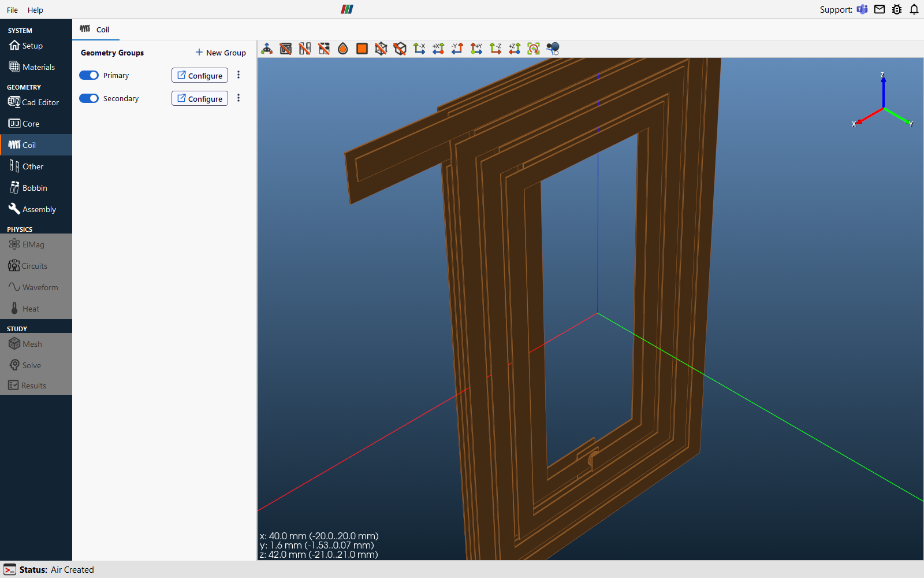Image resolution: width=924 pixels, height=578 pixels.
Task: Click the crossed-out wireframe cube with dot icon
Action: click(381, 49)
